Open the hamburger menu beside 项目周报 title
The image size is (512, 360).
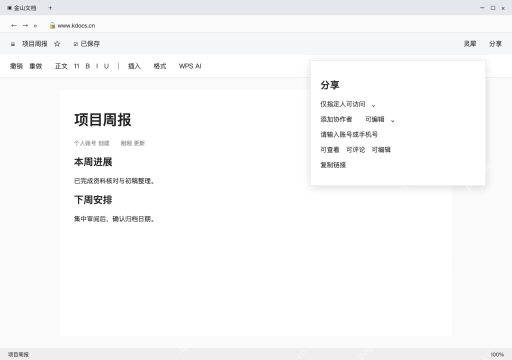coord(13,44)
